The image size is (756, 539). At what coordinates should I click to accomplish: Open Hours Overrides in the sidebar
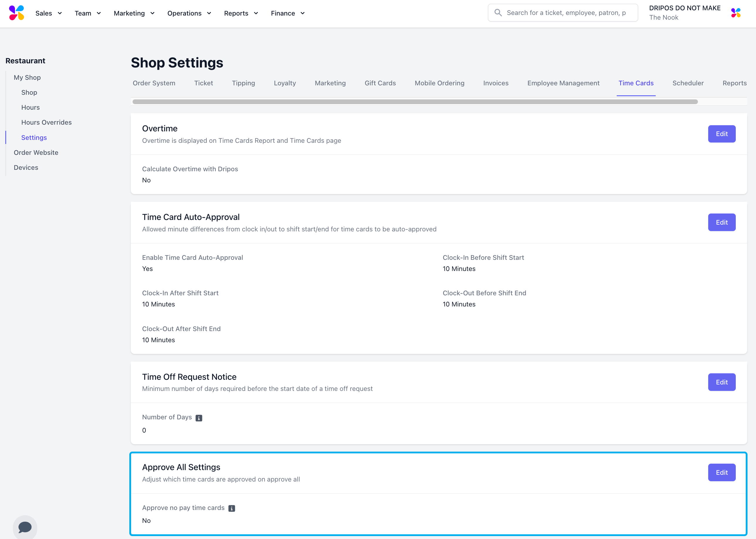[46, 123]
